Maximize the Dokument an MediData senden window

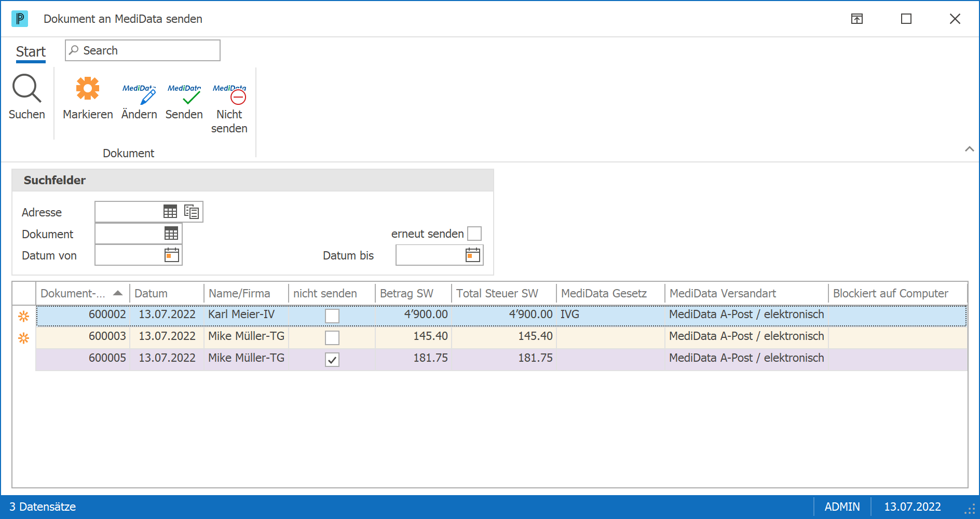pos(906,19)
